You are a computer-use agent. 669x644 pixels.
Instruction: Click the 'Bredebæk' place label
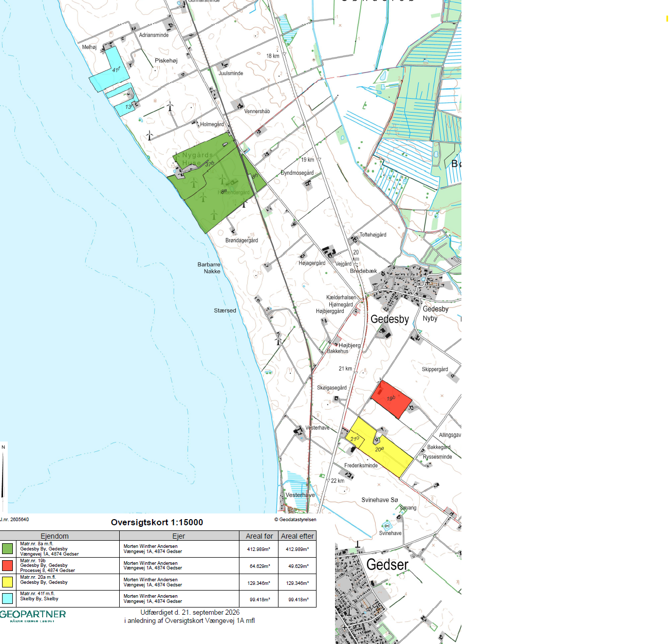[x=363, y=271]
